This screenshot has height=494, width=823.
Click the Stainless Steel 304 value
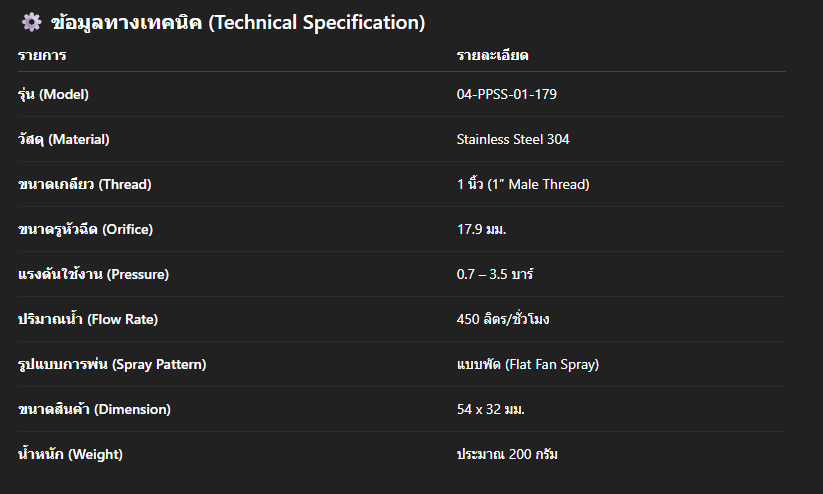tap(513, 140)
